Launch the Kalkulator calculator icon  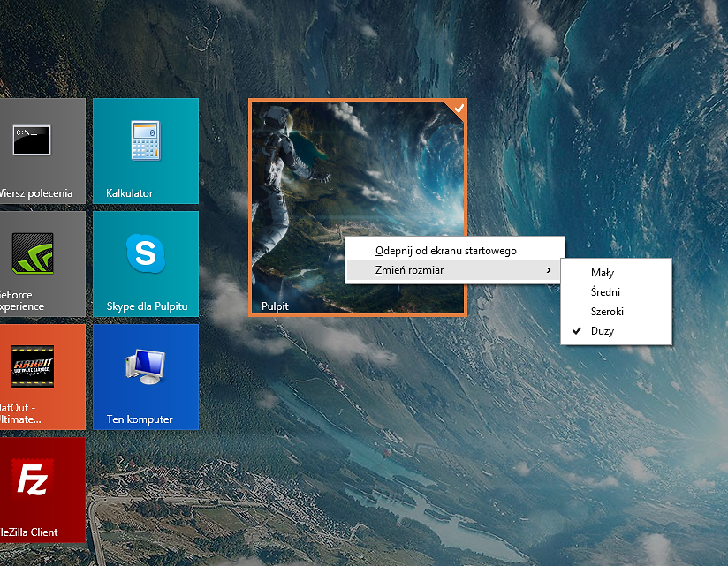(146, 140)
